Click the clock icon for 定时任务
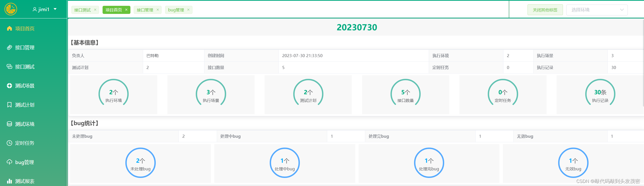 click(x=9, y=143)
